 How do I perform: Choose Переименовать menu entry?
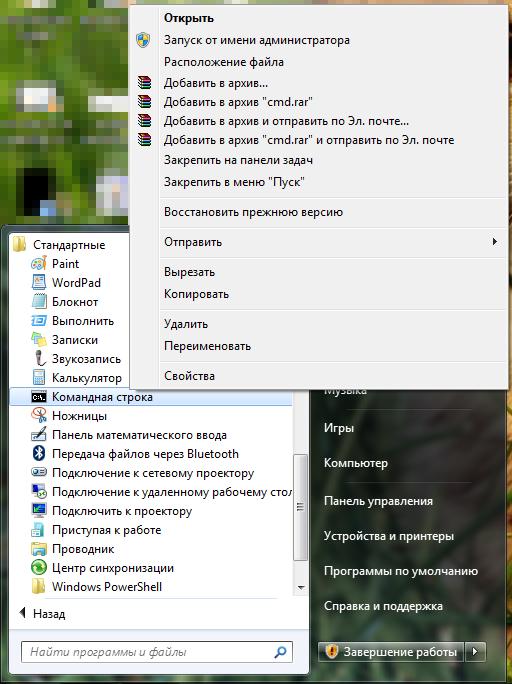tap(208, 346)
